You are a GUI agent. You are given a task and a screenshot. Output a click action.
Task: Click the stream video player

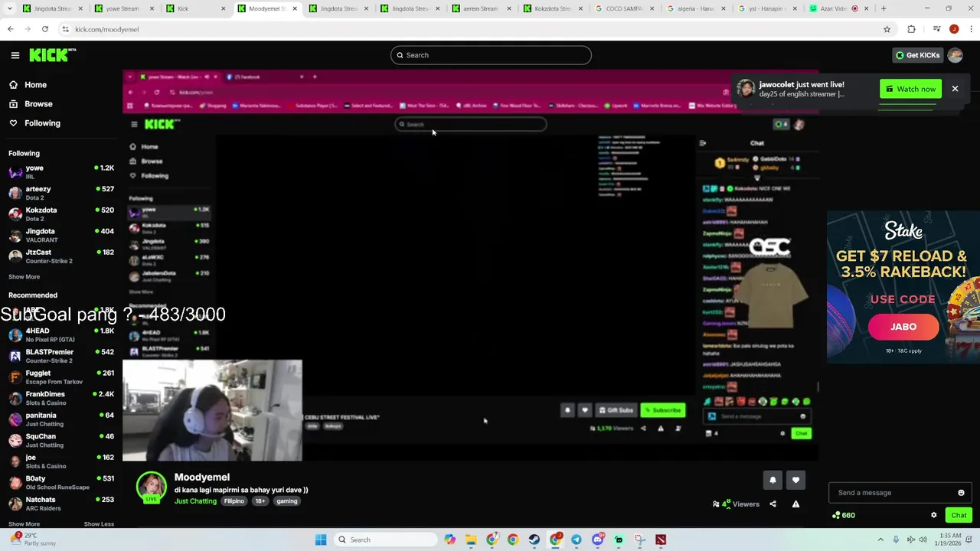coord(471,266)
